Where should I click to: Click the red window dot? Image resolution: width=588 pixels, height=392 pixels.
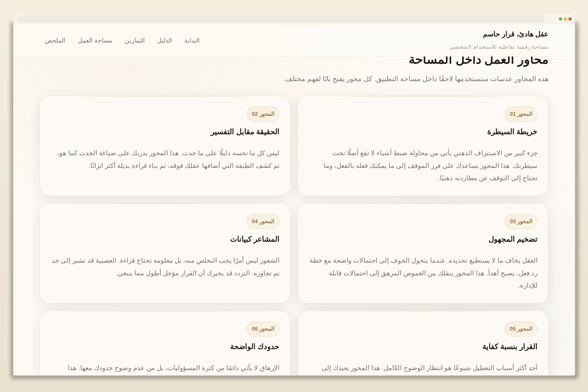click(570, 19)
